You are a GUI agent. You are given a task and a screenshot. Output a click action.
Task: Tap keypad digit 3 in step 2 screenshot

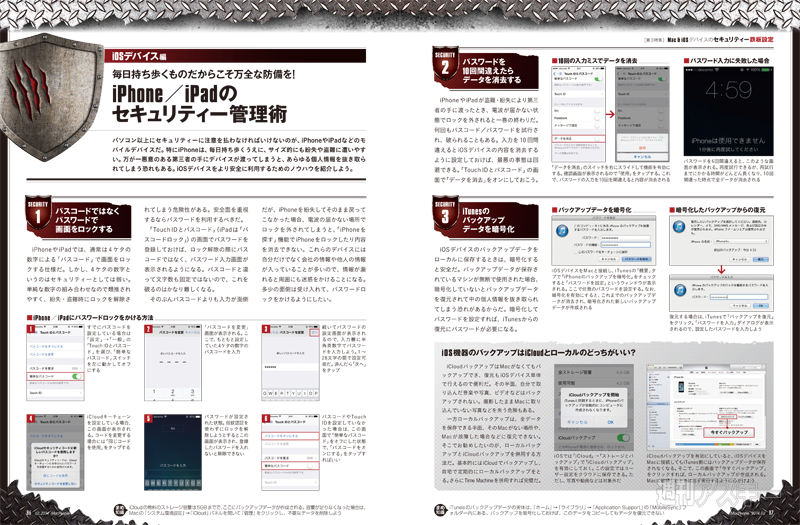click(x=192, y=392)
